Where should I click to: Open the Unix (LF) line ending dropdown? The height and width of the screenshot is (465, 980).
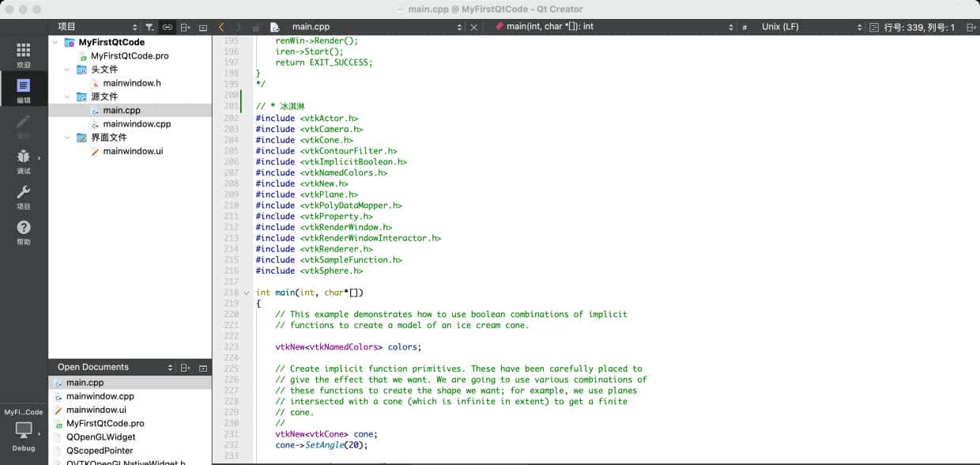[811, 27]
